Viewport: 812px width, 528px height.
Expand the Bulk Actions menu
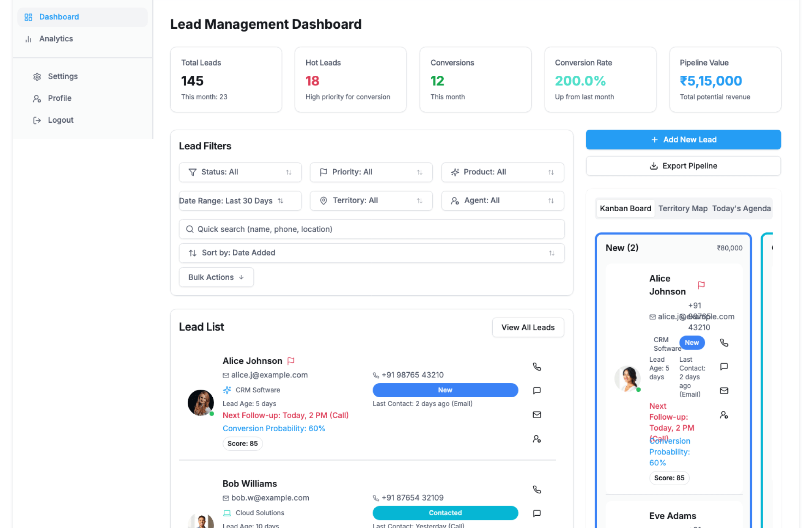tap(216, 277)
